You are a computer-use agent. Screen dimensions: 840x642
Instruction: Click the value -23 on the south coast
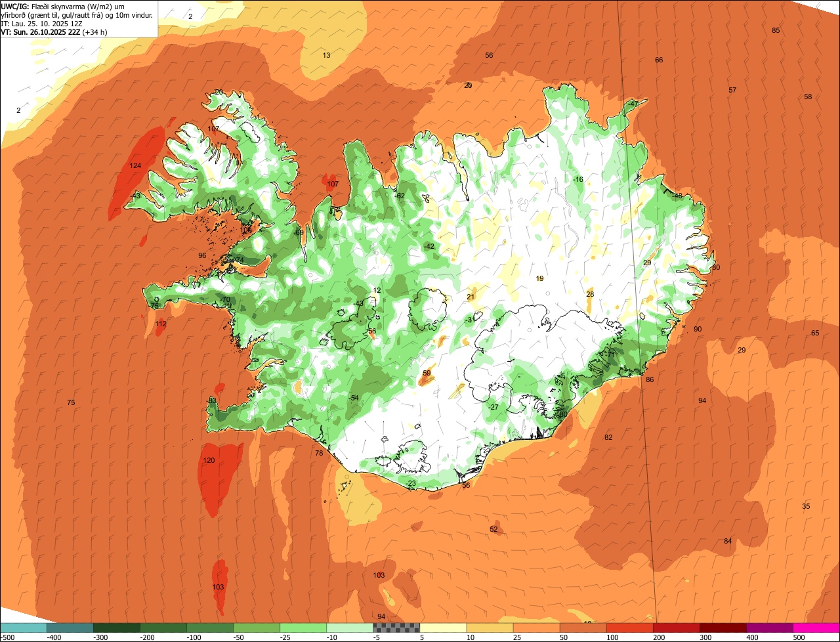(411, 484)
